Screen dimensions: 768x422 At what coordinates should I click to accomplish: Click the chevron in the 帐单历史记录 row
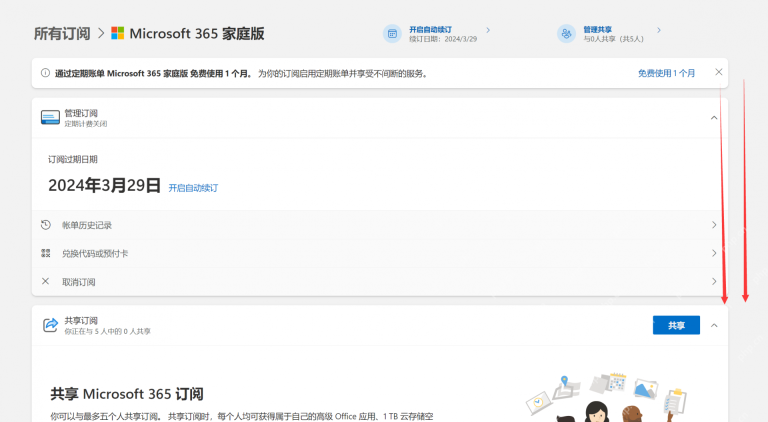[714, 225]
